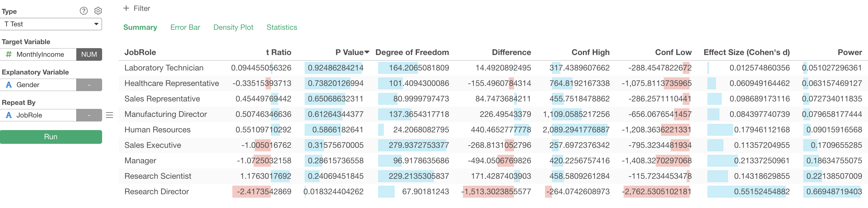Image resolution: width=868 pixels, height=208 pixels.
Task: Open the Gender variable function dropdown
Action: click(x=89, y=85)
